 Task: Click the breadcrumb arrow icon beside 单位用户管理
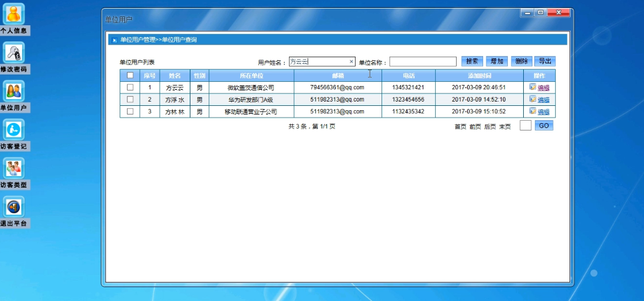click(x=115, y=40)
